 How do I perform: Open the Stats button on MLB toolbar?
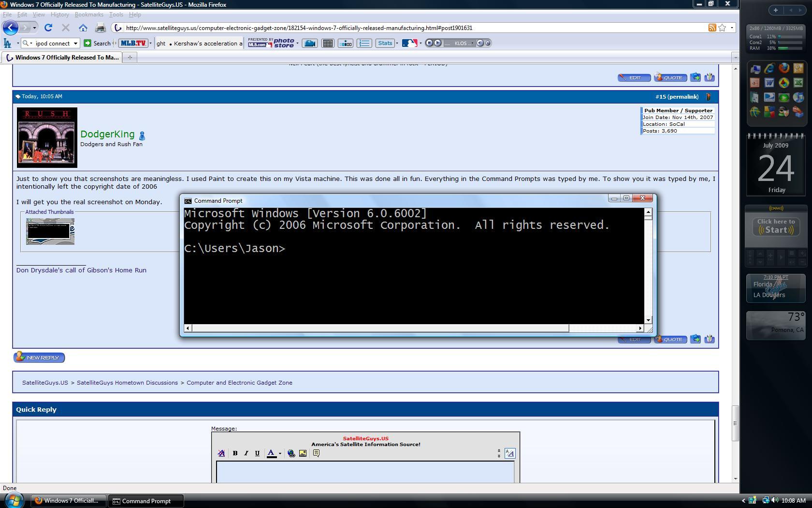click(385, 43)
